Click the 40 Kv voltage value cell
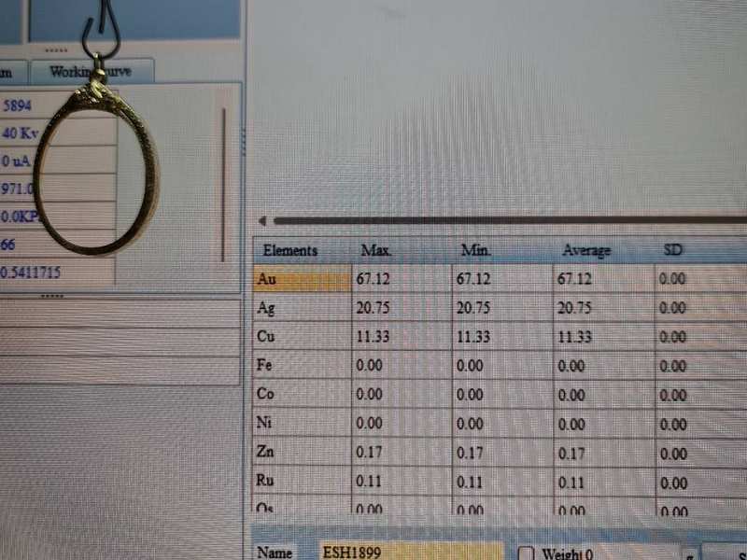Viewport: 747px width, 560px height. point(56,133)
